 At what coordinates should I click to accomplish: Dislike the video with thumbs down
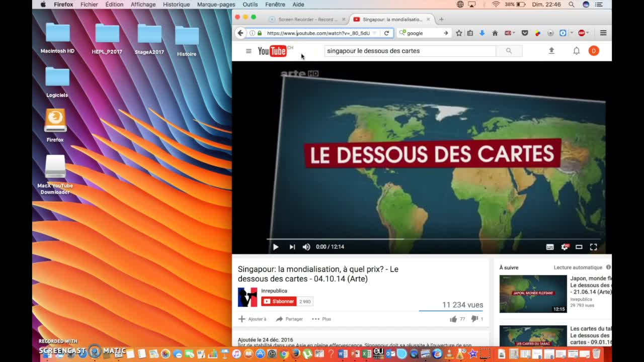click(474, 319)
